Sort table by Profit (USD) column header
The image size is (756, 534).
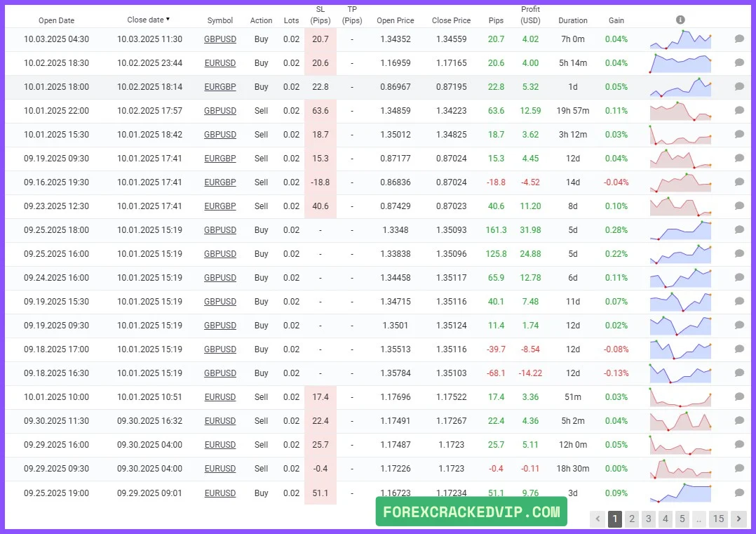(530, 15)
